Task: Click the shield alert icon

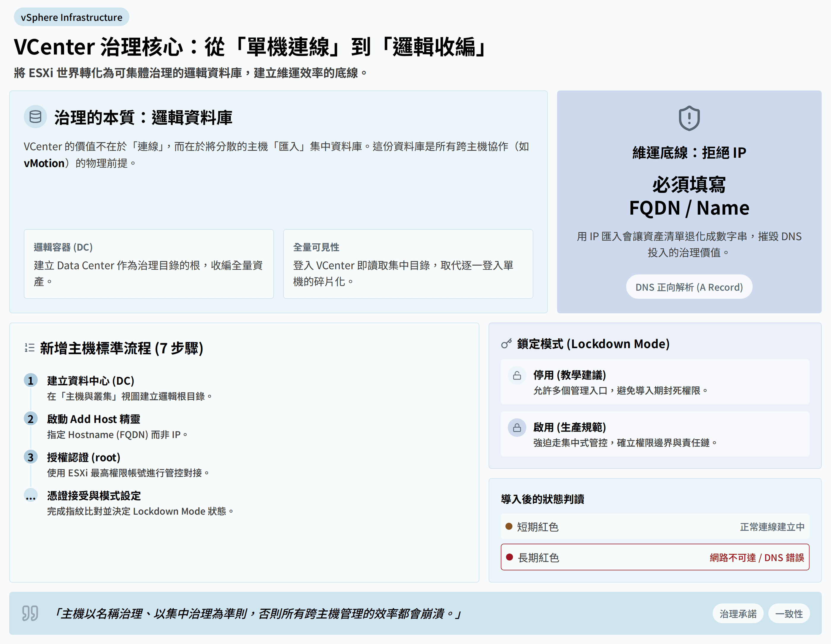Action: (x=689, y=118)
